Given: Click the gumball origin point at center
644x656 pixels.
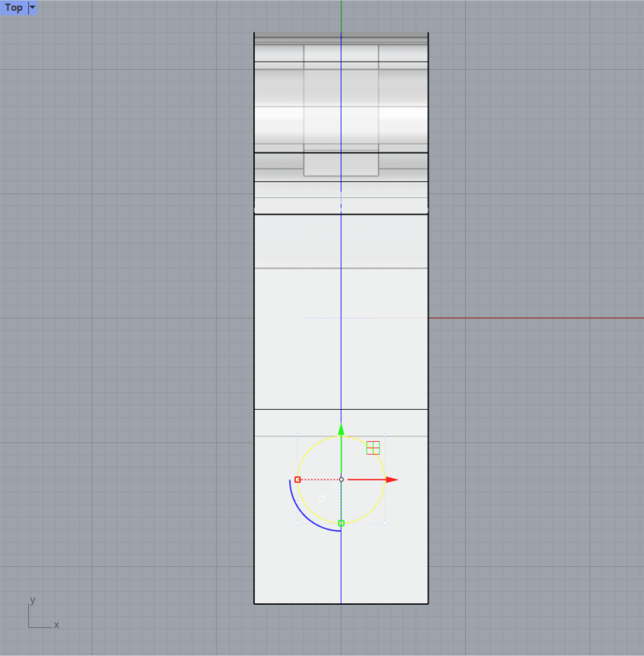Looking at the screenshot, I should point(342,480).
